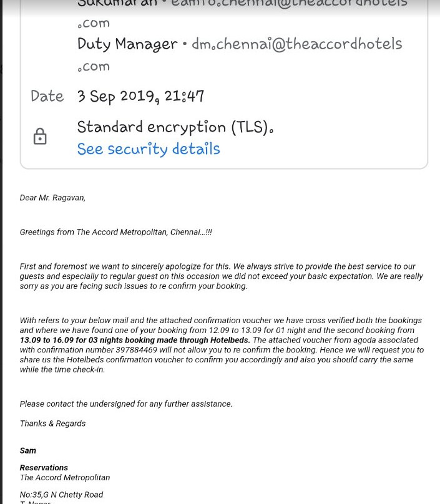Screen dimensions: 440x504
Task: Click the paragraph starting First and foremost
Action: tap(221, 276)
